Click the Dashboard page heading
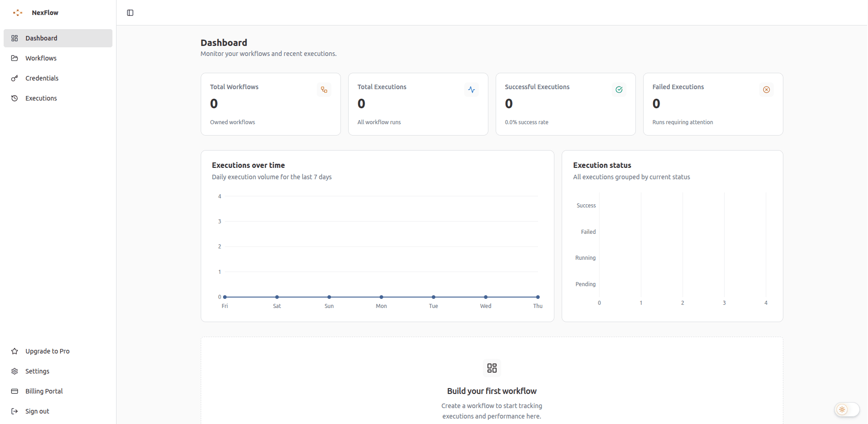 [224, 43]
